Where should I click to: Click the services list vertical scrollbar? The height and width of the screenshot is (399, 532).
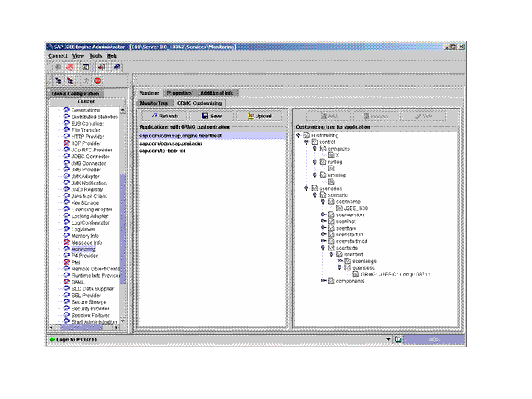click(123, 229)
